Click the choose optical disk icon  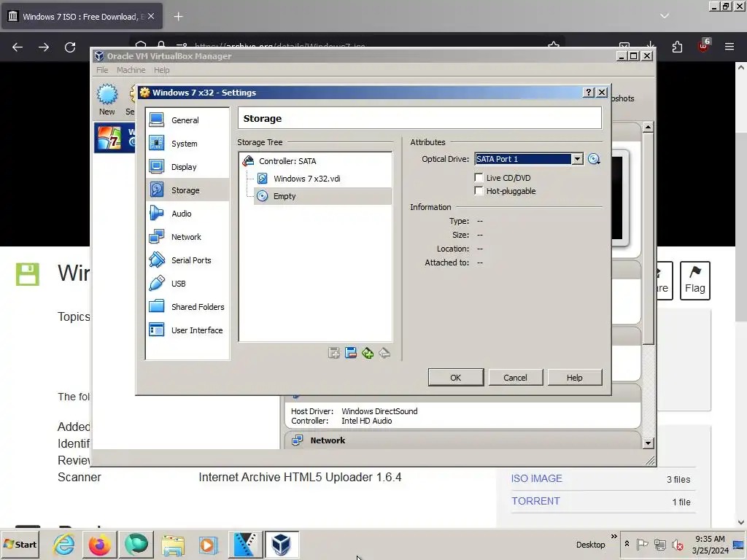pos(594,159)
